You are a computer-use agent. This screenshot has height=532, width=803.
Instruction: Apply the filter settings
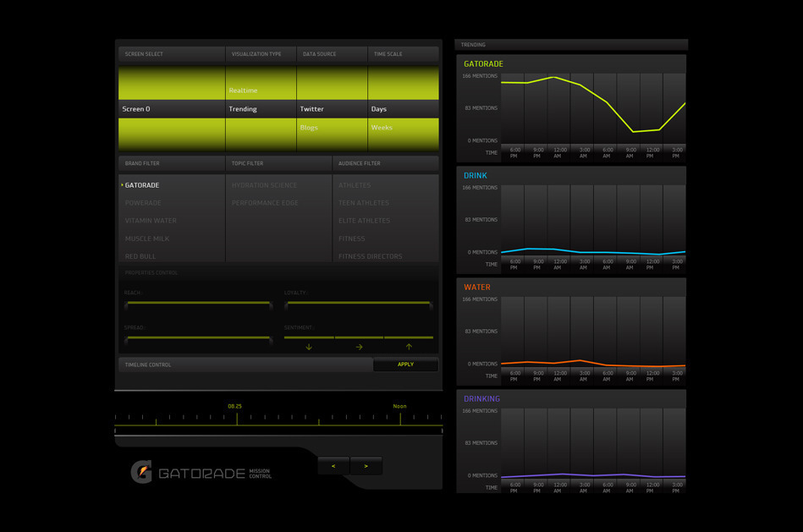(x=405, y=364)
